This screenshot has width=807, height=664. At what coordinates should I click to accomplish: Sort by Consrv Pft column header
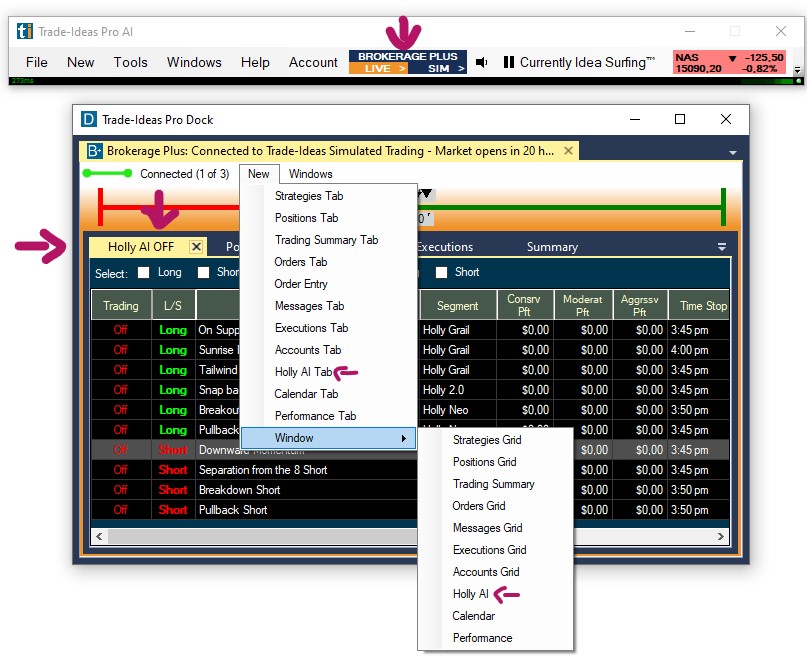(525, 305)
